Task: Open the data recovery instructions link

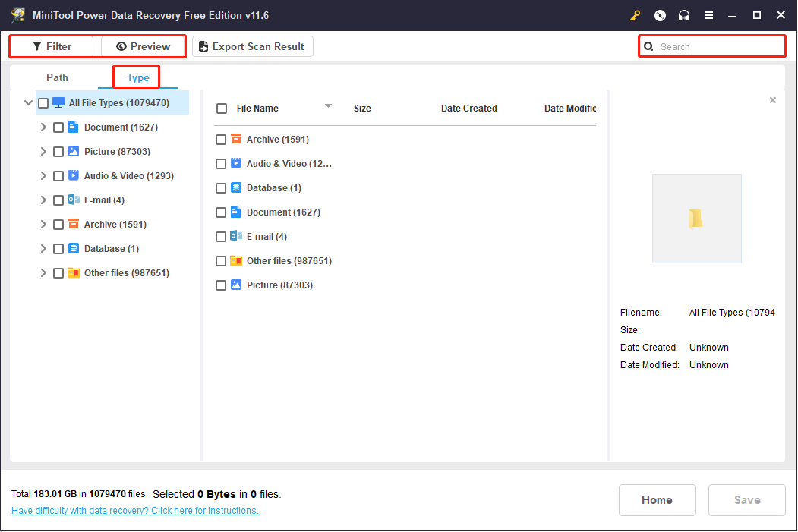Action: (x=135, y=511)
